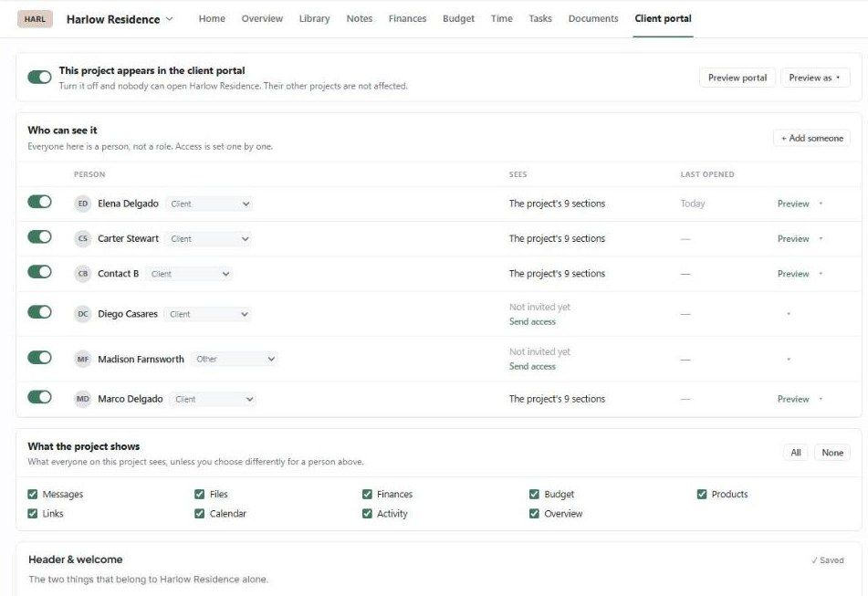
Task: Open more options for Diego Casares' row
Action: point(789,314)
